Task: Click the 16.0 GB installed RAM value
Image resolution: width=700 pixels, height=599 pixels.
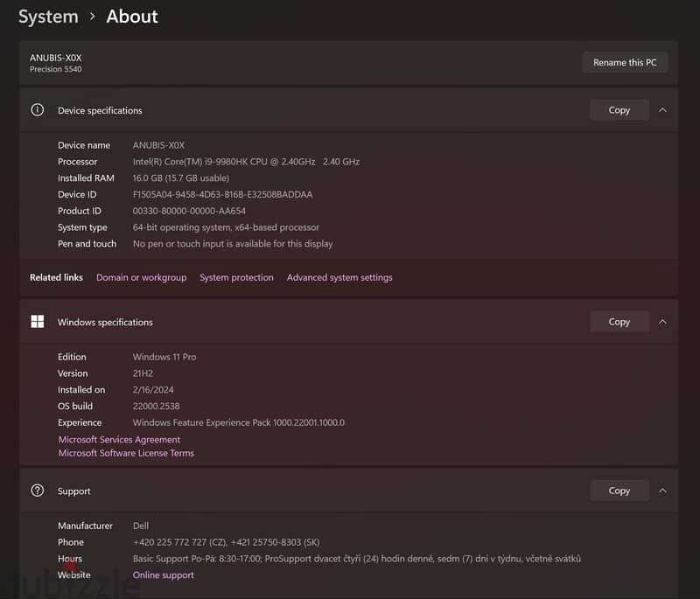Action: (181, 178)
